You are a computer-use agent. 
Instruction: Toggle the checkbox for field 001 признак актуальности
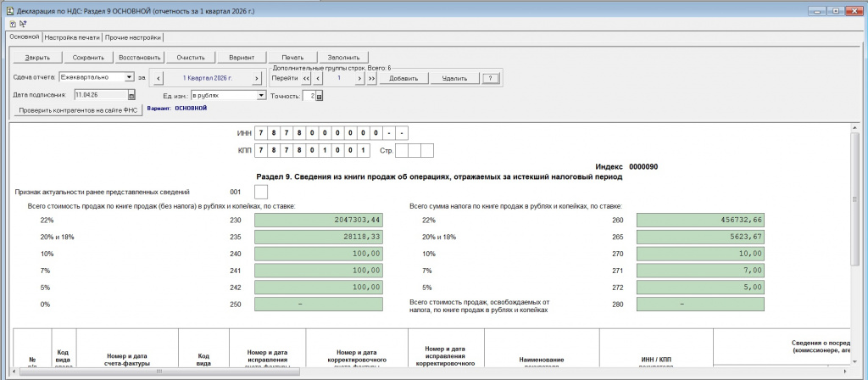[260, 193]
